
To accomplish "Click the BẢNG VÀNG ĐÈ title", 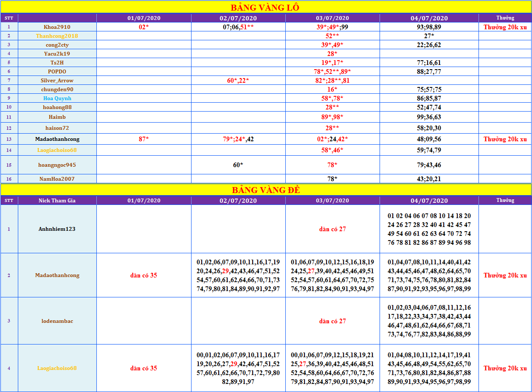I will pyautogui.click(x=266, y=190).
